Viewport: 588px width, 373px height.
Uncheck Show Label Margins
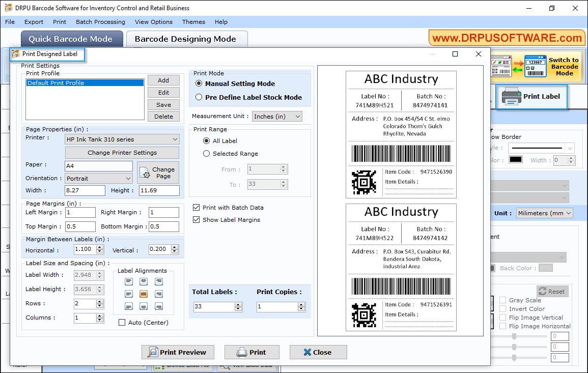coord(196,219)
